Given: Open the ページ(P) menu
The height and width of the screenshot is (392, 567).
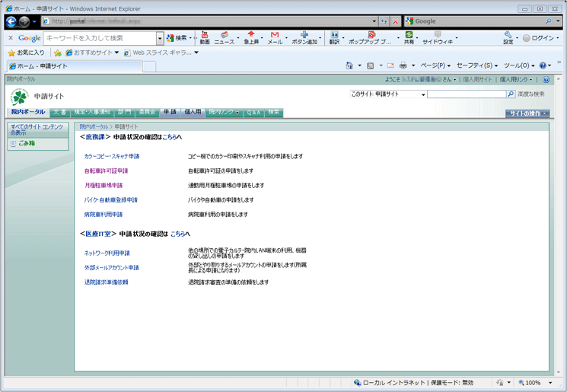Looking at the screenshot, I should tap(435, 66).
